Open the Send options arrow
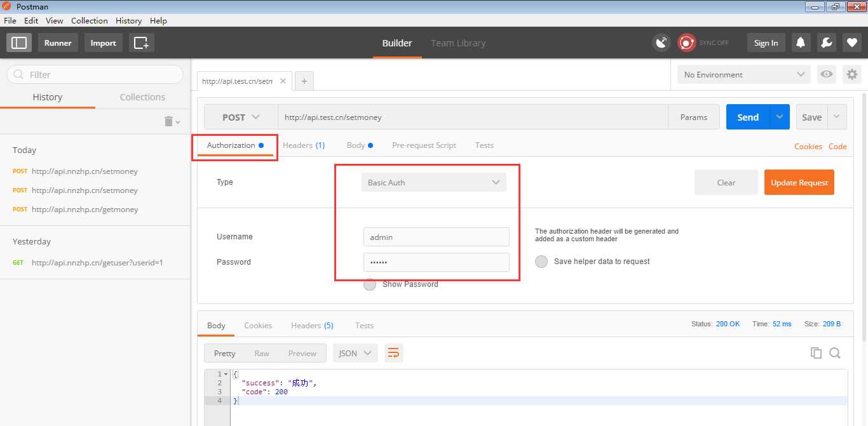 point(780,117)
